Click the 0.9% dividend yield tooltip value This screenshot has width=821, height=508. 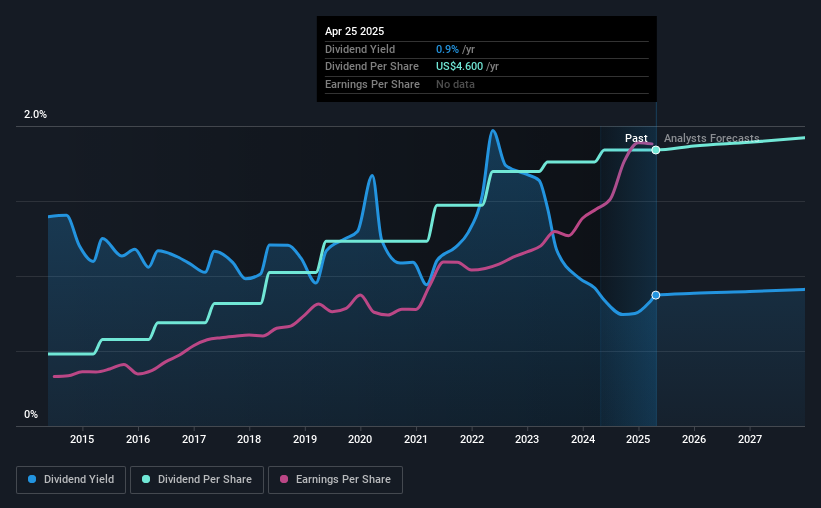click(447, 49)
